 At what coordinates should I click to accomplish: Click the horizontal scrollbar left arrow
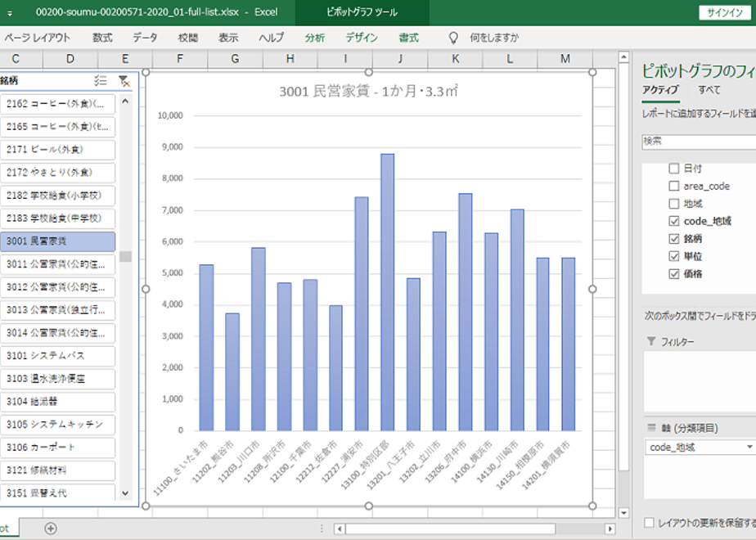pos(340,529)
